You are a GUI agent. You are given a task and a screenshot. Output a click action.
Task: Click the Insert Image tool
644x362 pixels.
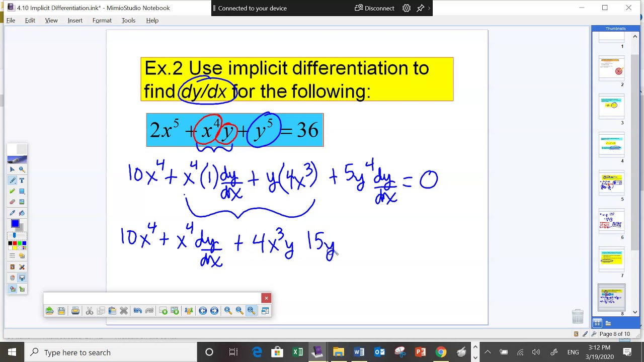[22, 202]
